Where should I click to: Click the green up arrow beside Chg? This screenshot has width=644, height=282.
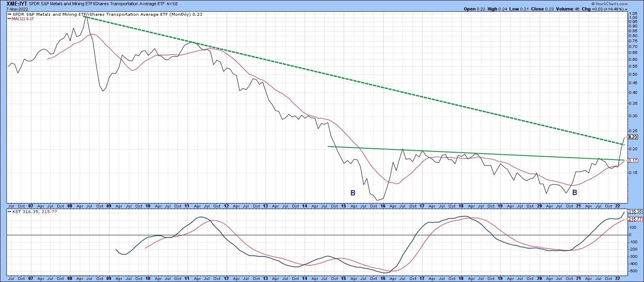click(626, 9)
